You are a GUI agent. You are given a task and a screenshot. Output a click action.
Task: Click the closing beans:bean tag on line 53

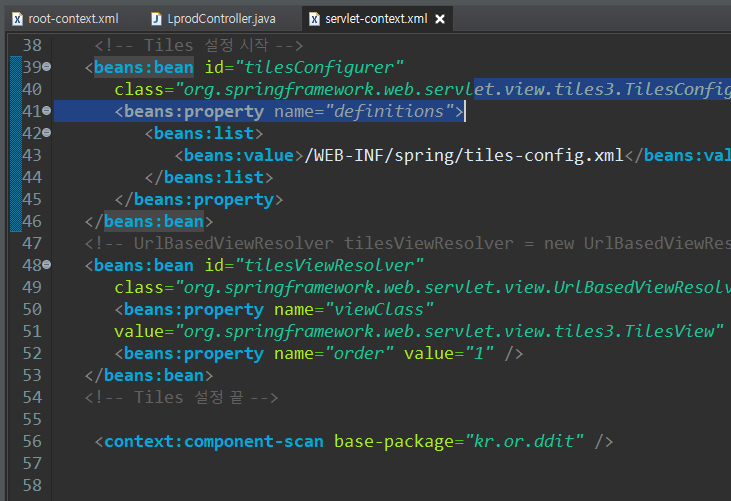point(149,376)
